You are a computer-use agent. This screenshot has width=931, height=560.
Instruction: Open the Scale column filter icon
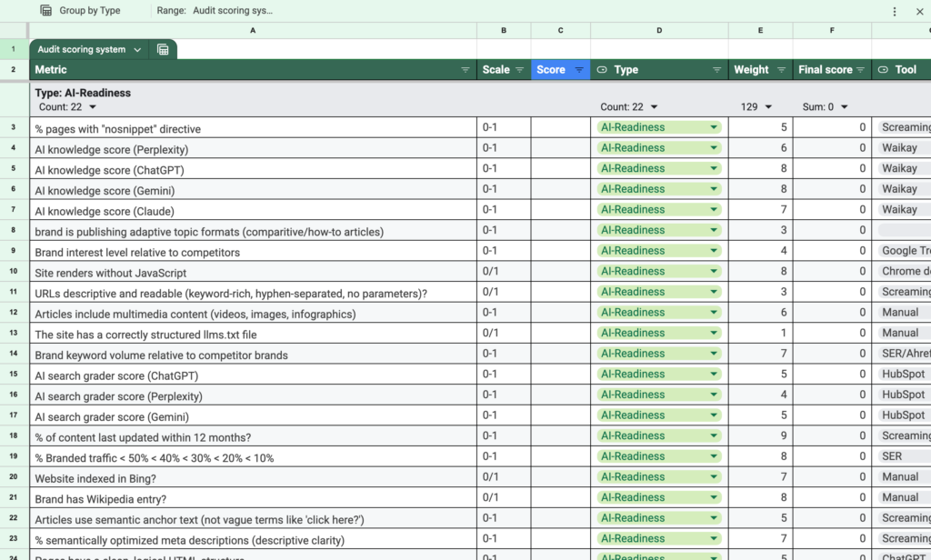coord(520,70)
